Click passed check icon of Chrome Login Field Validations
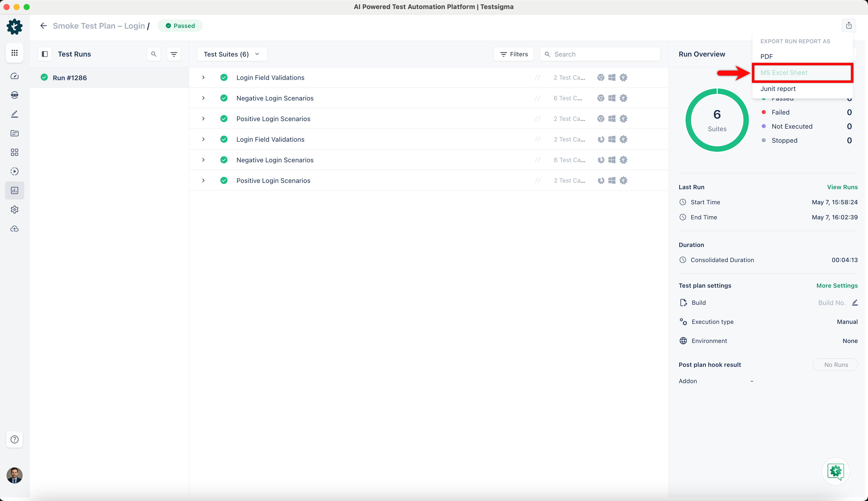The width and height of the screenshot is (868, 501). pos(224,77)
